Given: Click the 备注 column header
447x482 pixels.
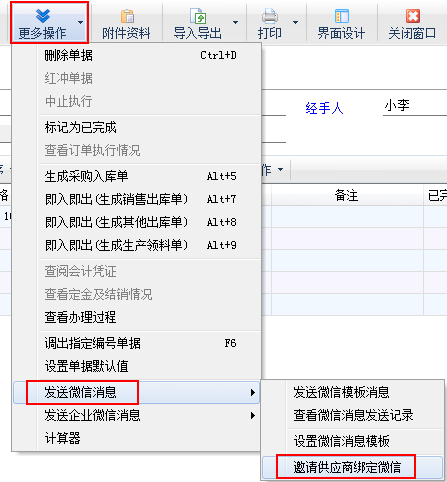Looking at the screenshot, I should tap(347, 195).
